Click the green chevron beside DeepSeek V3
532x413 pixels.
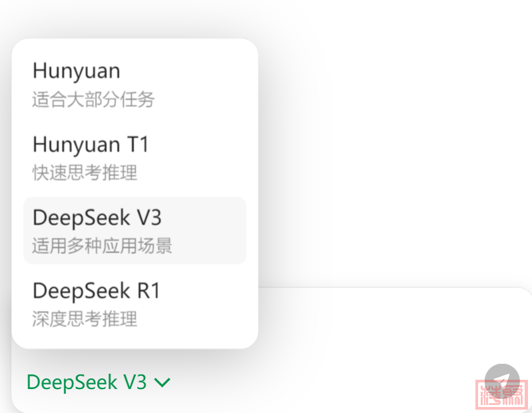(162, 382)
